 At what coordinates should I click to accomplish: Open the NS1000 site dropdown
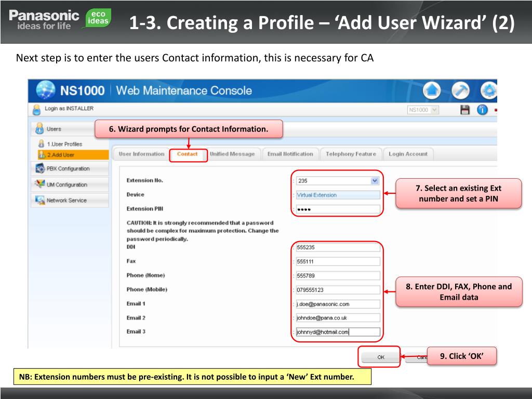(x=423, y=110)
